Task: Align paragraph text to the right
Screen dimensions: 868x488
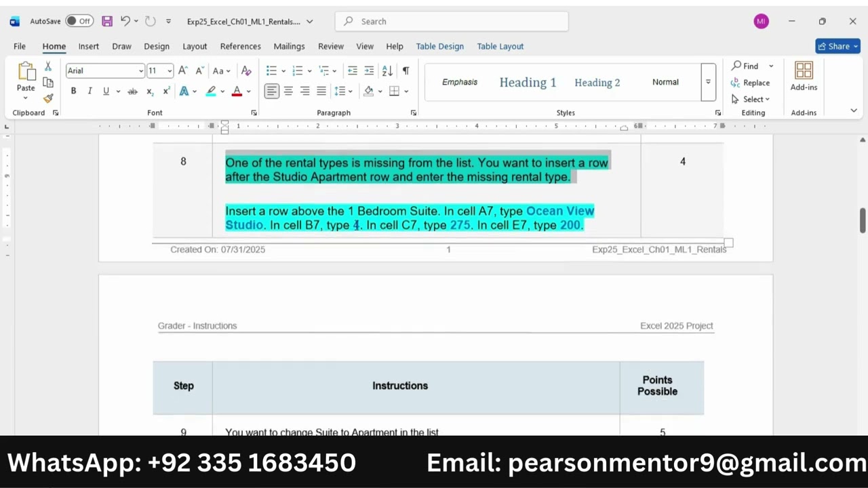Action: (305, 91)
